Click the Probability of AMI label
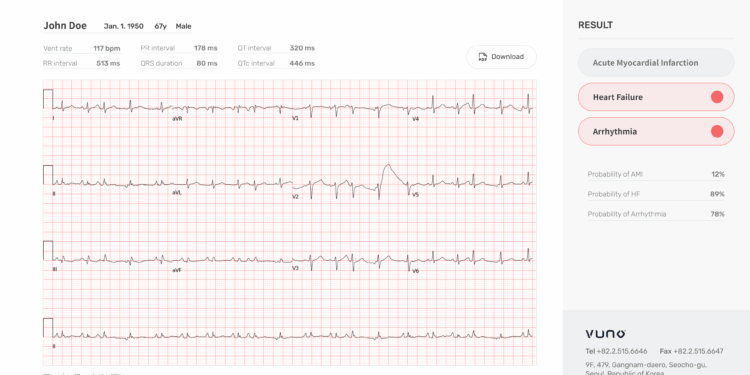The width and height of the screenshot is (750, 375). pos(615,174)
